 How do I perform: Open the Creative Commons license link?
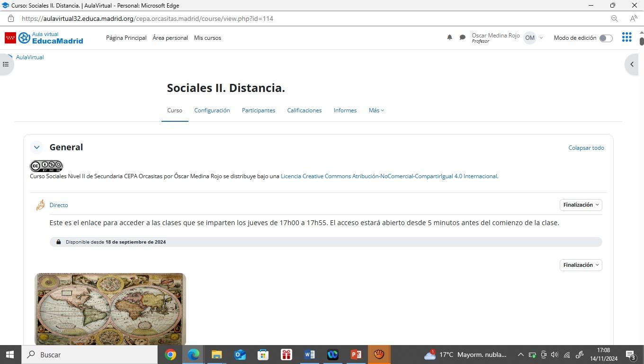pyautogui.click(x=389, y=176)
